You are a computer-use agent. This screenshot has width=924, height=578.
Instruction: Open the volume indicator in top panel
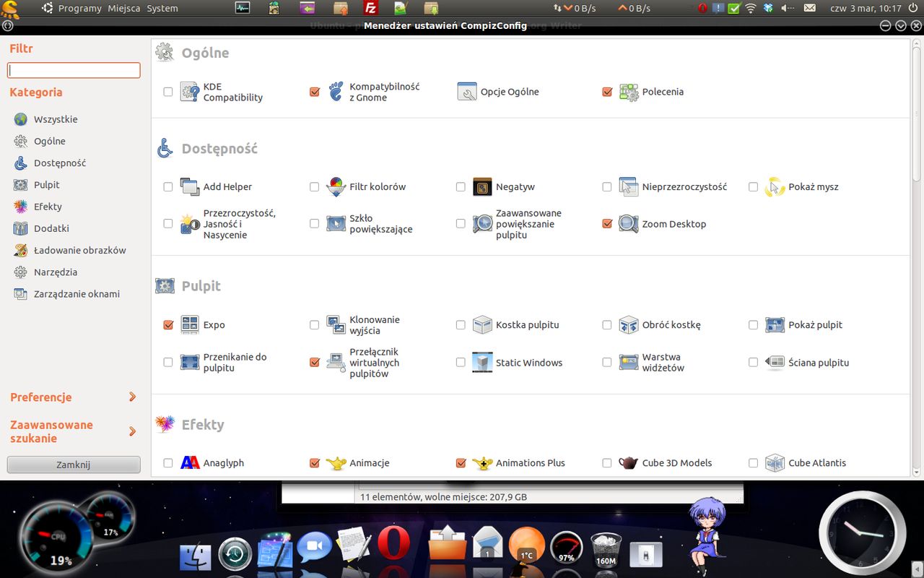pos(788,9)
